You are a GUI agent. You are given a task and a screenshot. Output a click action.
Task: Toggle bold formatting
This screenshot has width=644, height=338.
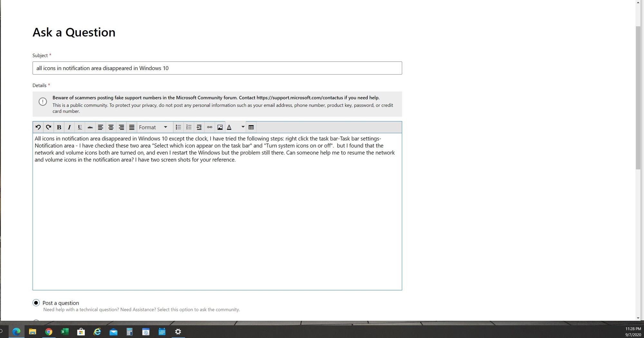coord(59,127)
